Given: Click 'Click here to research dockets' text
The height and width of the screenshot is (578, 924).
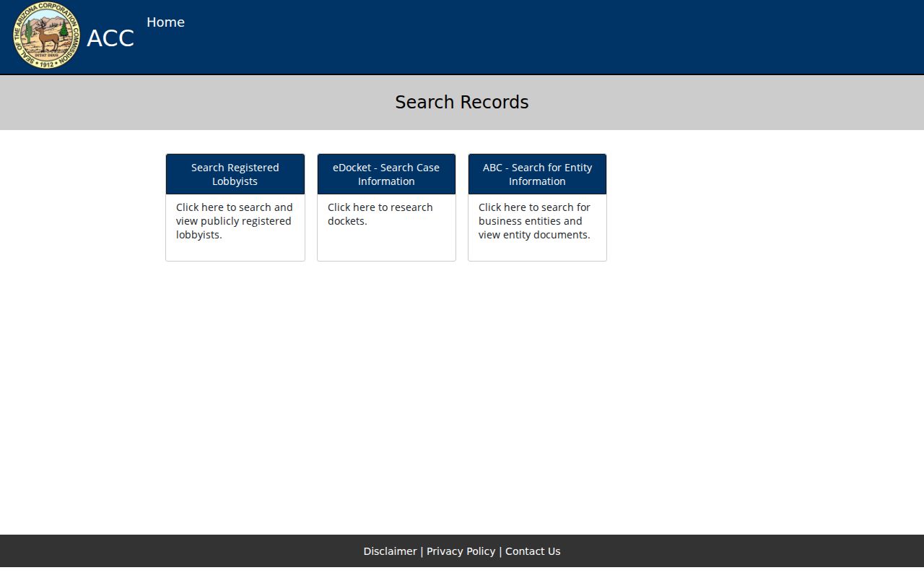Looking at the screenshot, I should pos(380,214).
